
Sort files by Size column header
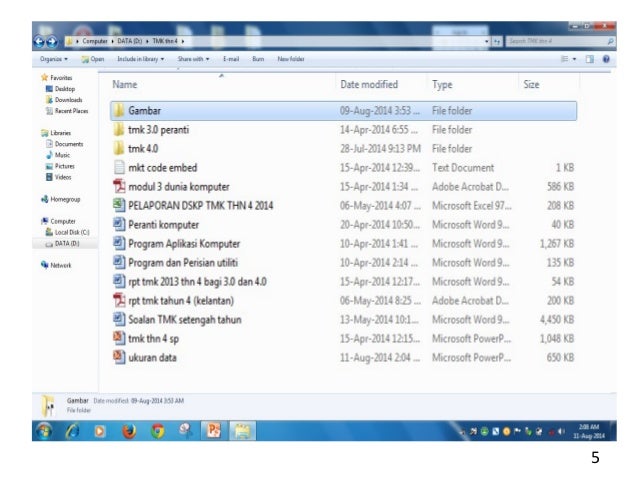531,85
